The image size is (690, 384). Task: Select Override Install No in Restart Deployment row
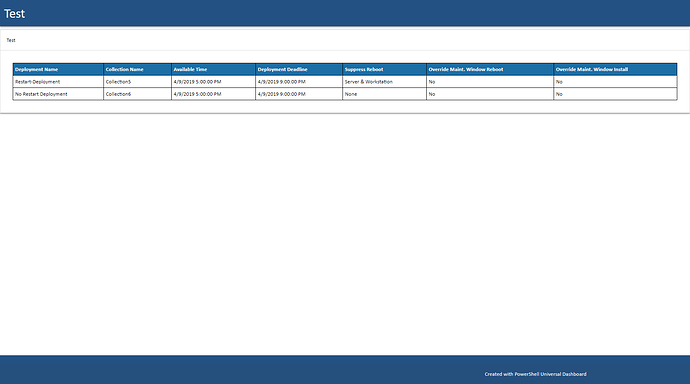(x=615, y=82)
